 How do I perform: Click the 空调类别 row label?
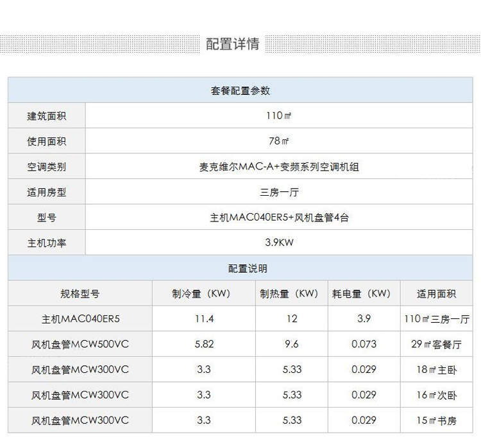(x=46, y=167)
